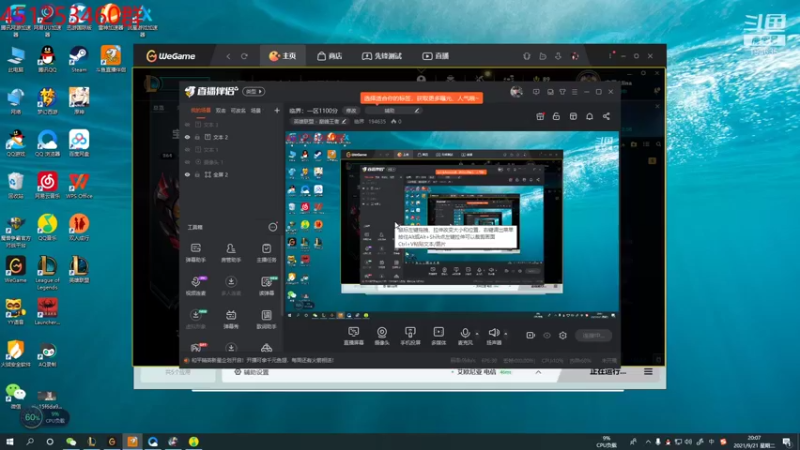Toggle the preview eye icon beside settings gear

click(547, 335)
